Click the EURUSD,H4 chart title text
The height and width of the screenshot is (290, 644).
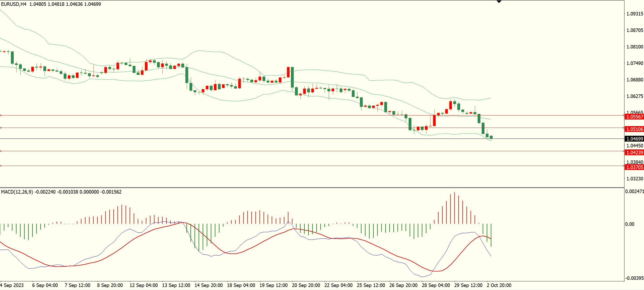coord(14,4)
